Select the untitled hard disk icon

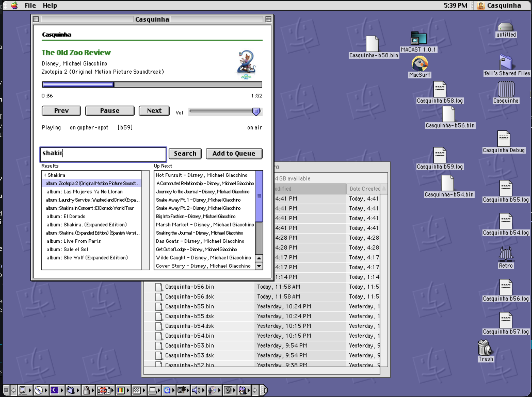[505, 27]
